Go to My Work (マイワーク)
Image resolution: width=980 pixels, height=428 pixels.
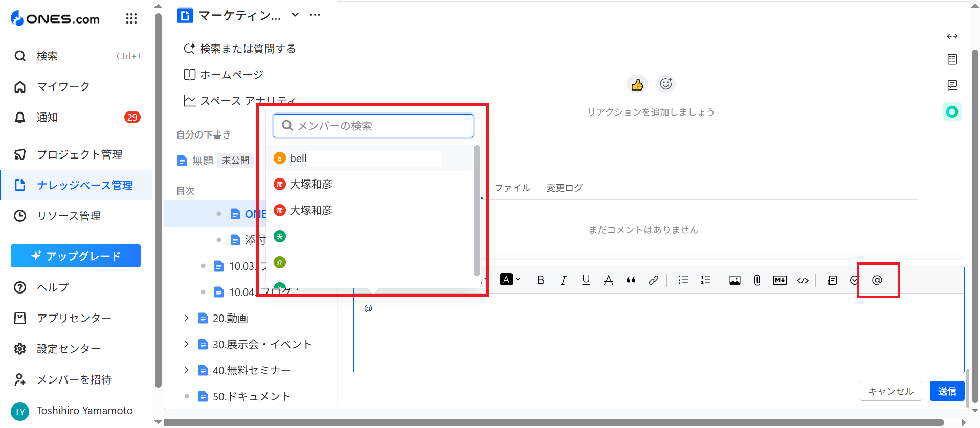click(77, 86)
